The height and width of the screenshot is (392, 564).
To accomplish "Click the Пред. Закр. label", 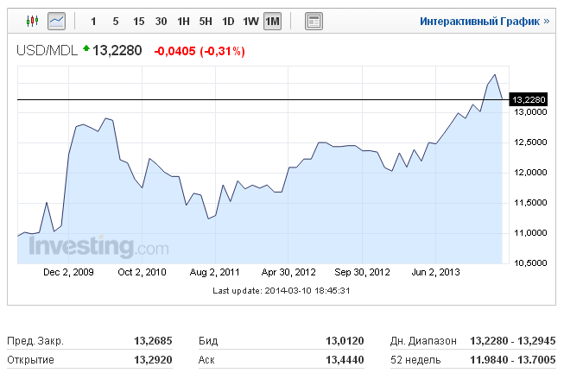I will point(35,341).
